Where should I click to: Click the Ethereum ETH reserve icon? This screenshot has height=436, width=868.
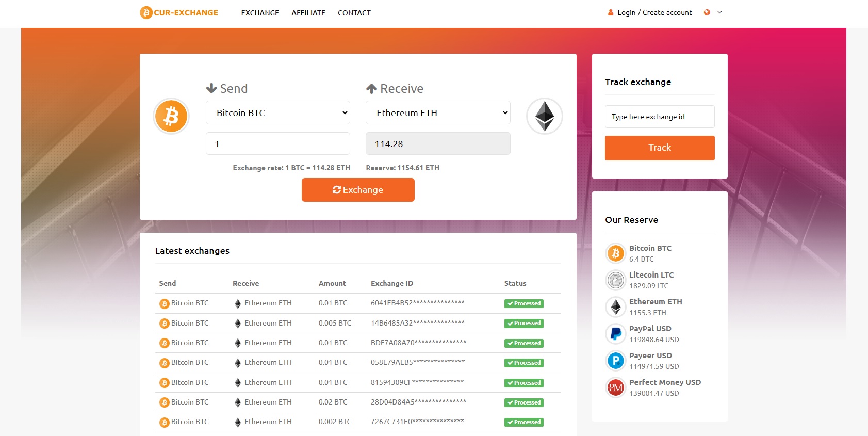[x=615, y=307]
